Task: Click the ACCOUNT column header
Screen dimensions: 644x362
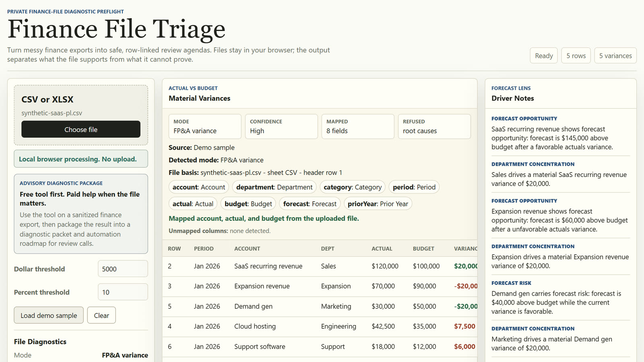Action: point(247,249)
